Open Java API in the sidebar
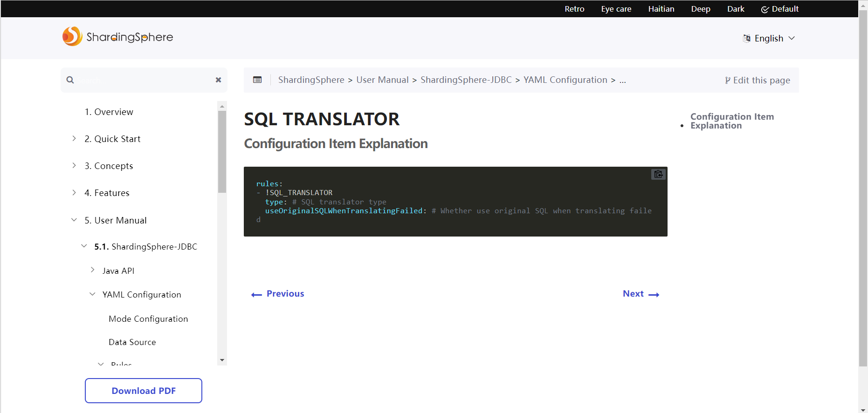Viewport: 868px width, 413px height. click(118, 271)
